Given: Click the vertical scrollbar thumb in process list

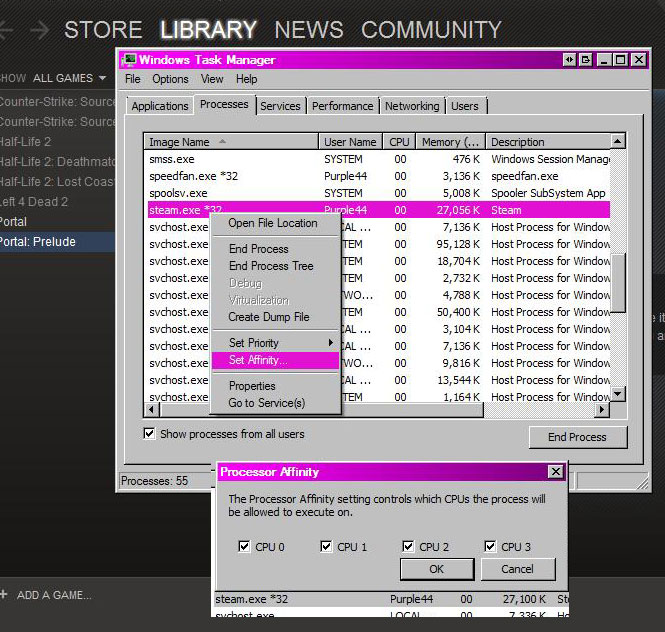Looking at the screenshot, I should coord(618,283).
